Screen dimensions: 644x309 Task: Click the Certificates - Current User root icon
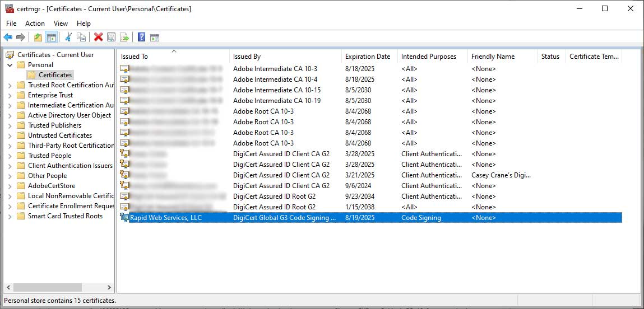[x=10, y=55]
